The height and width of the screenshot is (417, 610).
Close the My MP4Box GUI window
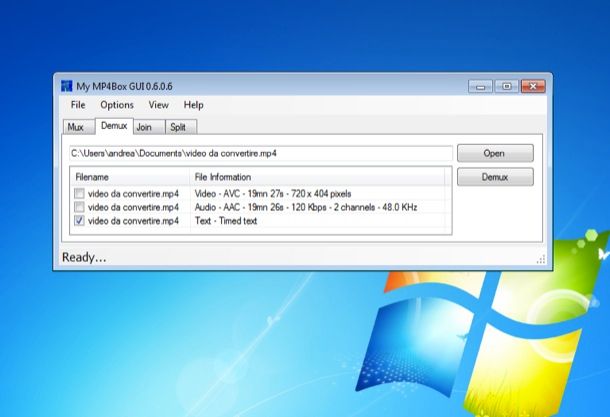[533, 86]
